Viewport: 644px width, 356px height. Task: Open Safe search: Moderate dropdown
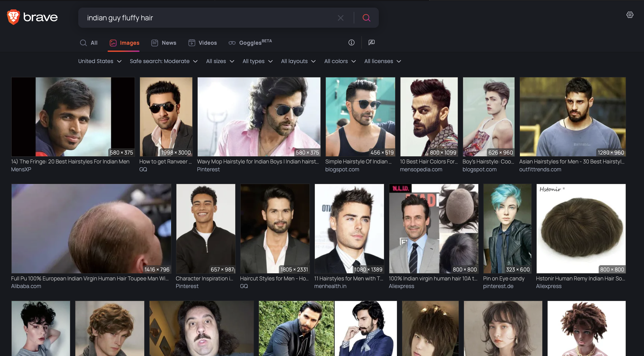tap(164, 61)
